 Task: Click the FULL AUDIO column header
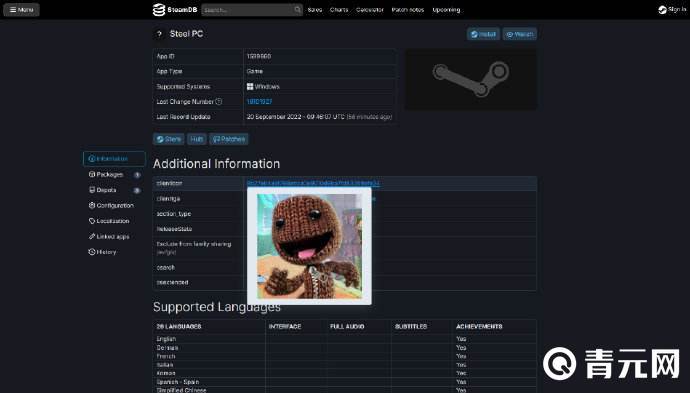[x=347, y=327]
